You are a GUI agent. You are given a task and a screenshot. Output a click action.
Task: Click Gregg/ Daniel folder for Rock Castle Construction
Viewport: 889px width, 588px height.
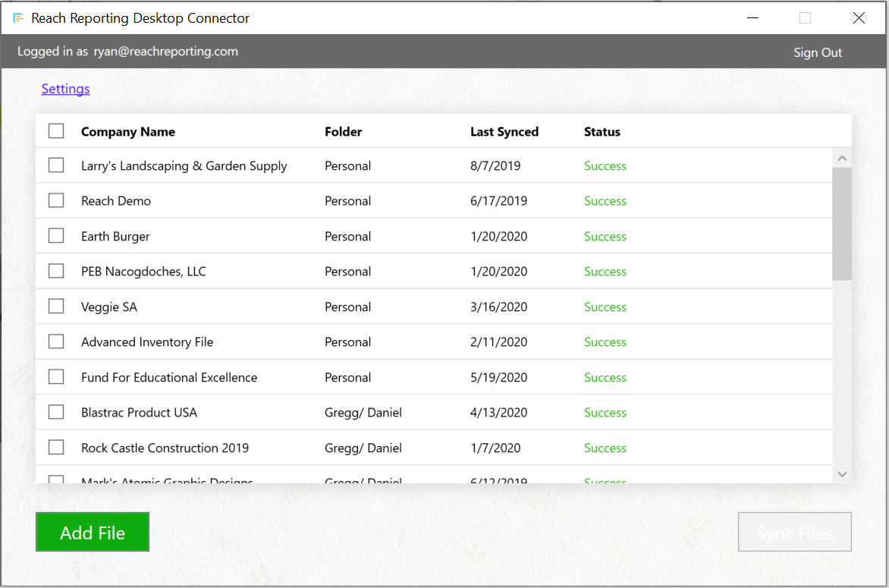(363, 448)
